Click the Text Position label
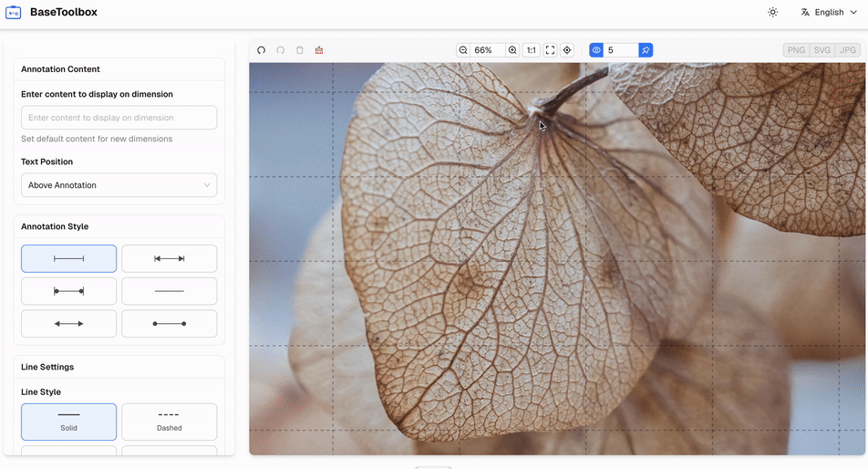The image size is (868, 469). point(47,162)
